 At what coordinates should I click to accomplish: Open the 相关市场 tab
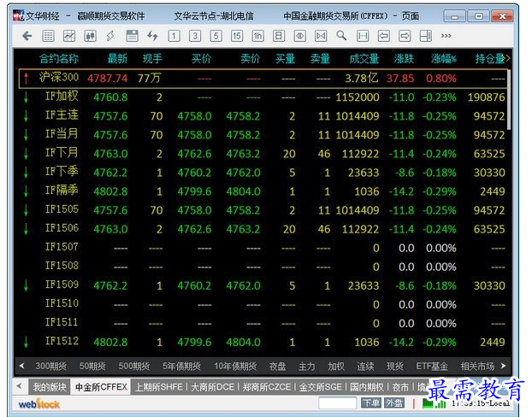pyautogui.click(x=477, y=366)
